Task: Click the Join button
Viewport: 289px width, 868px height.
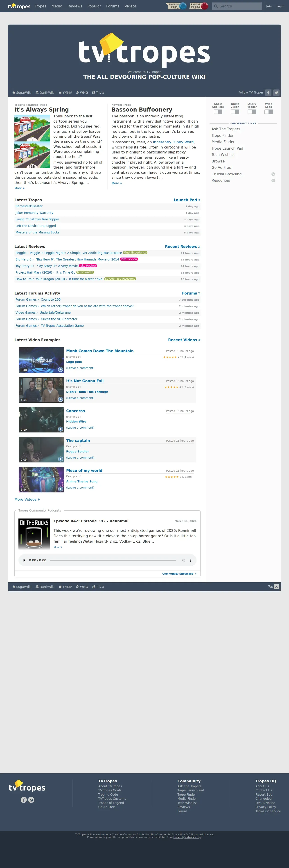Action: (269, 6)
